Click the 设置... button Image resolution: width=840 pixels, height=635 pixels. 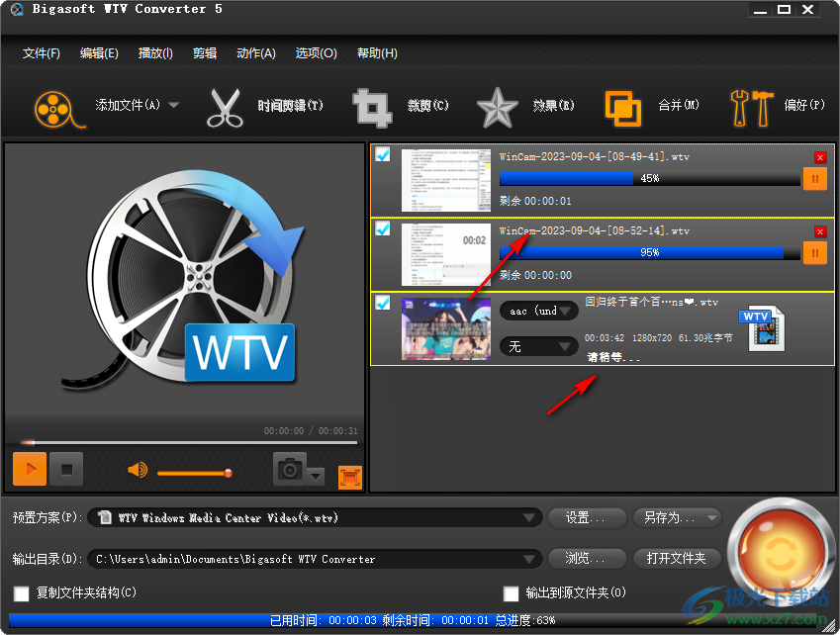[x=587, y=517]
